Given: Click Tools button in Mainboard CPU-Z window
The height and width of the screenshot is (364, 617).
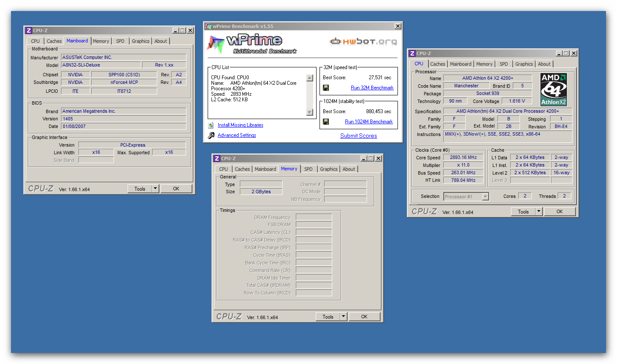Looking at the screenshot, I should 140,189.
